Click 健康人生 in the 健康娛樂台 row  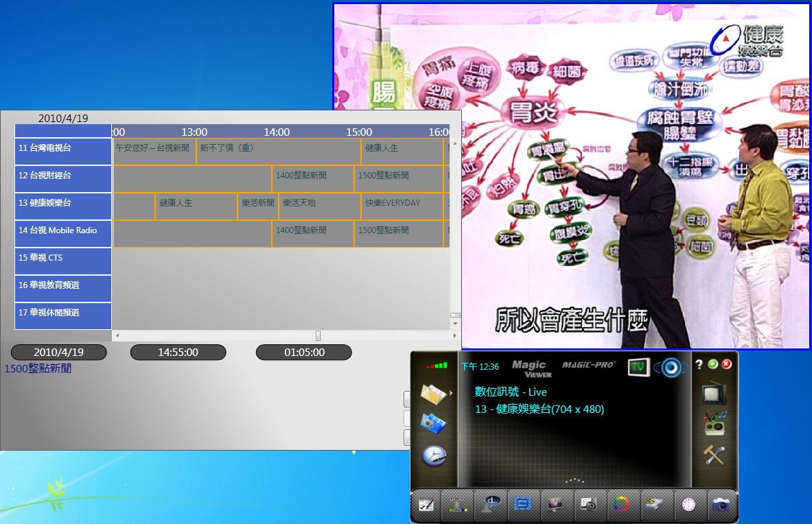196,206
